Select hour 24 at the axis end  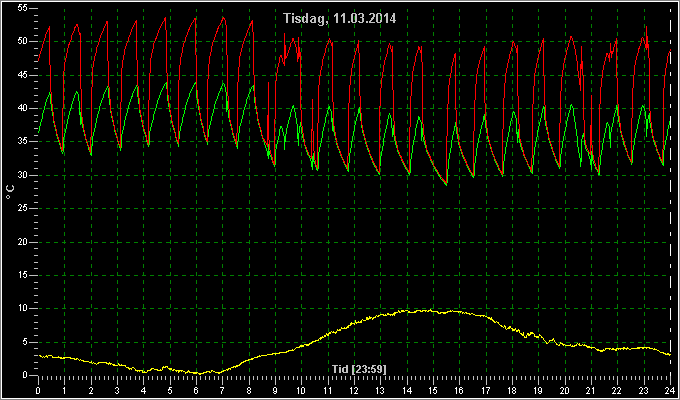670,390
